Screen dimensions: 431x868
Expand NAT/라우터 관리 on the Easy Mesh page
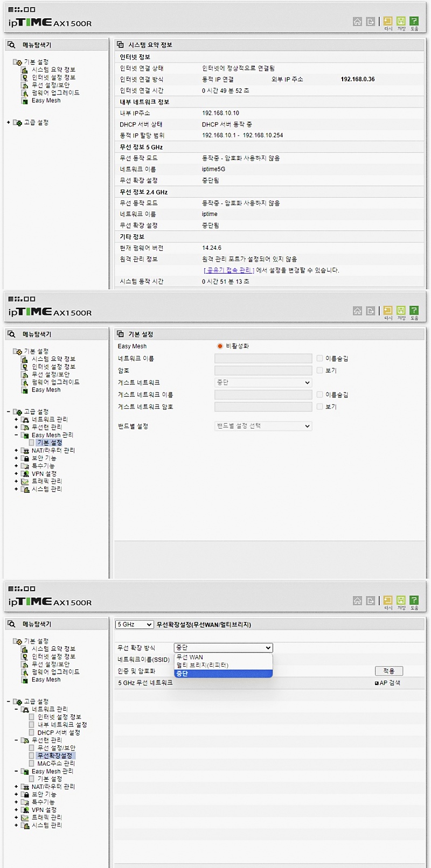16,451
